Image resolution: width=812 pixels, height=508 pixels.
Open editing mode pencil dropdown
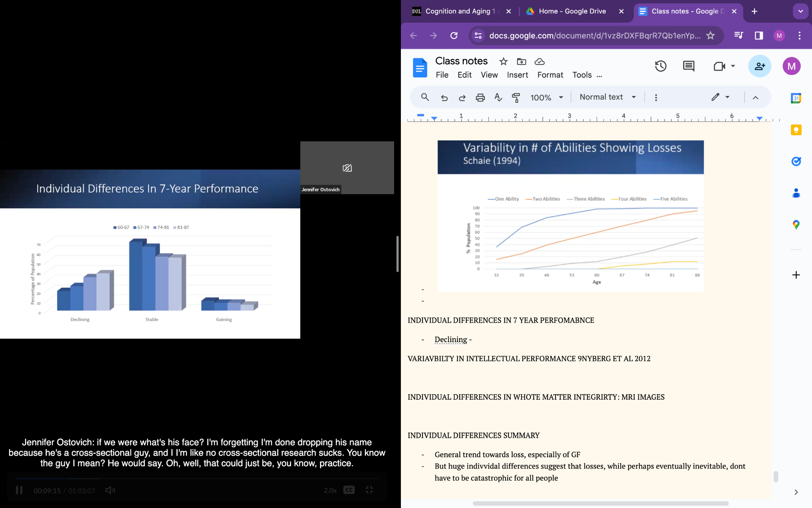point(720,97)
